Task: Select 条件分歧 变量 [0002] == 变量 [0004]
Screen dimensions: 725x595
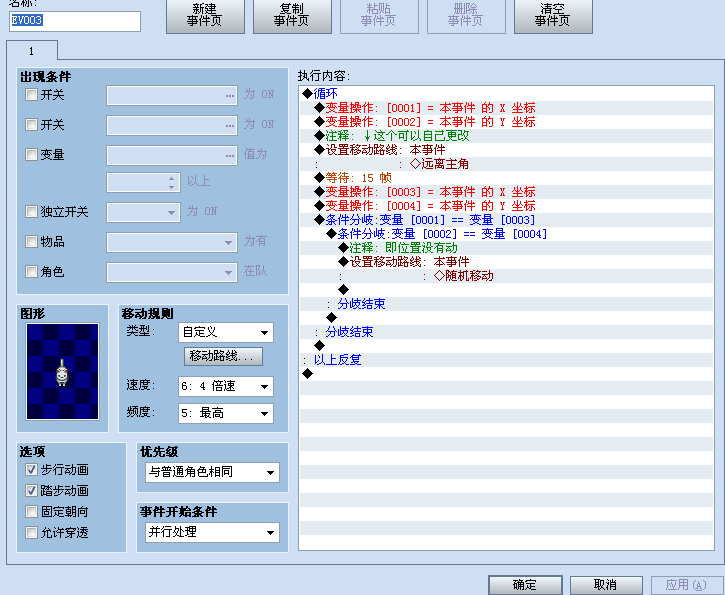Action: point(506,234)
